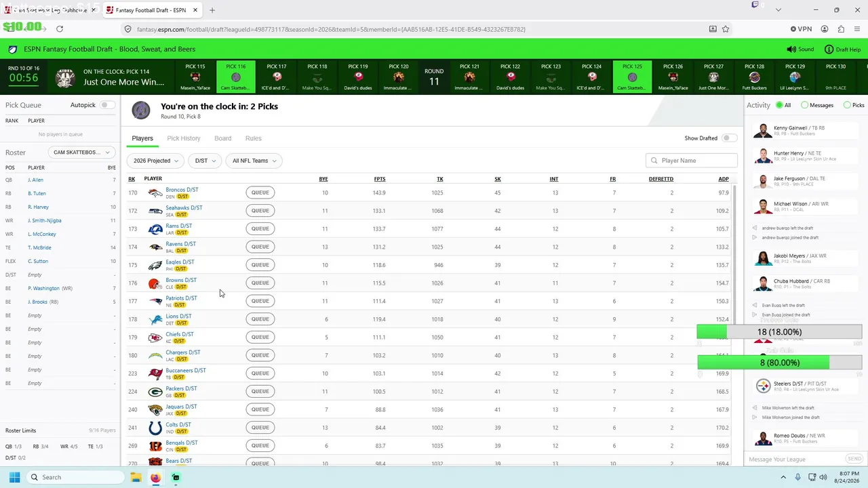
Task: Queue the Bengals D/ST
Action: [x=260, y=445]
